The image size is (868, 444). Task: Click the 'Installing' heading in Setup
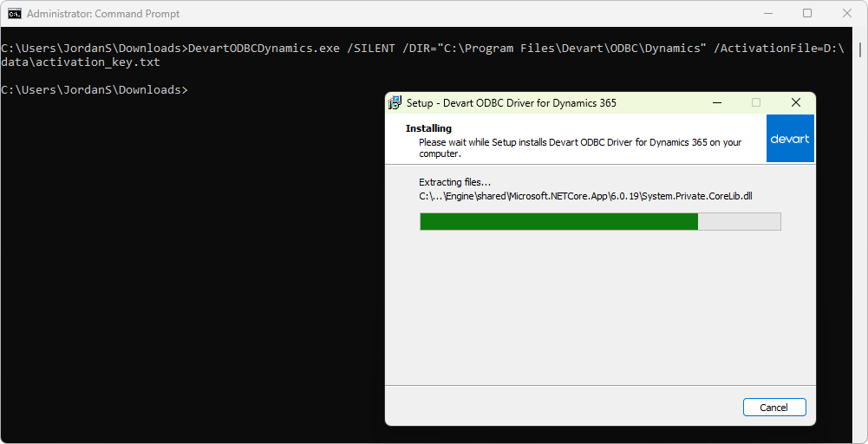pyautogui.click(x=428, y=128)
